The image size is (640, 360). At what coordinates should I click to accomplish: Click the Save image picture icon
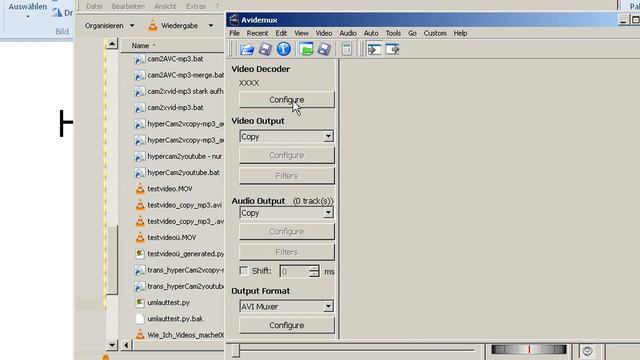coord(306,49)
